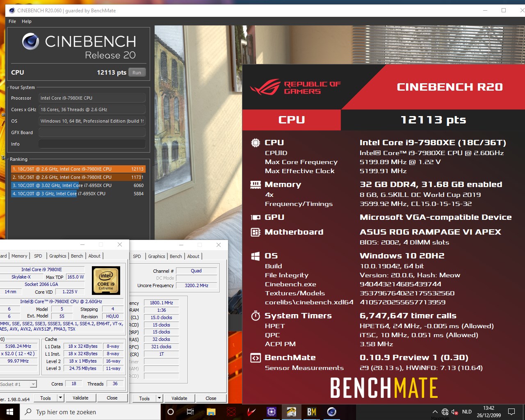Select ranking row 1 scoring 12113
This screenshot has height=420, width=525.
78,169
